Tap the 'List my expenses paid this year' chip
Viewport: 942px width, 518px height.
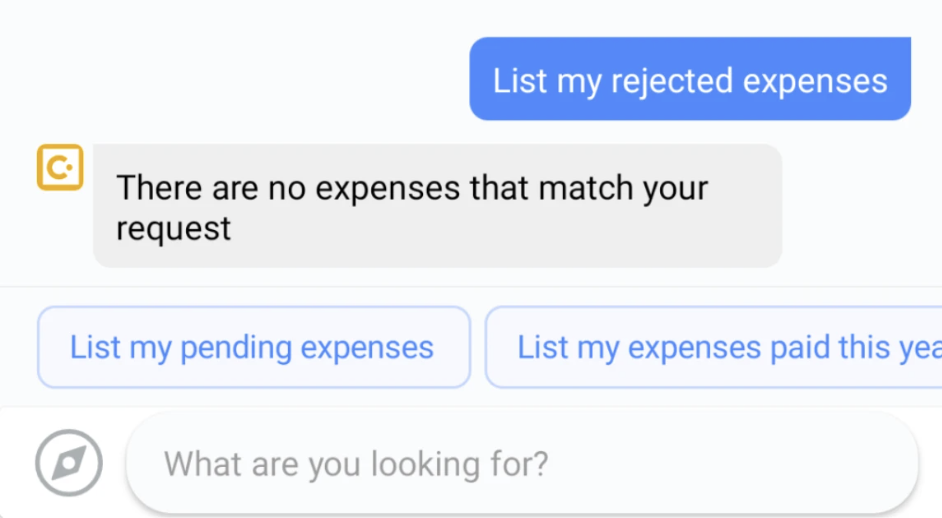click(x=714, y=347)
